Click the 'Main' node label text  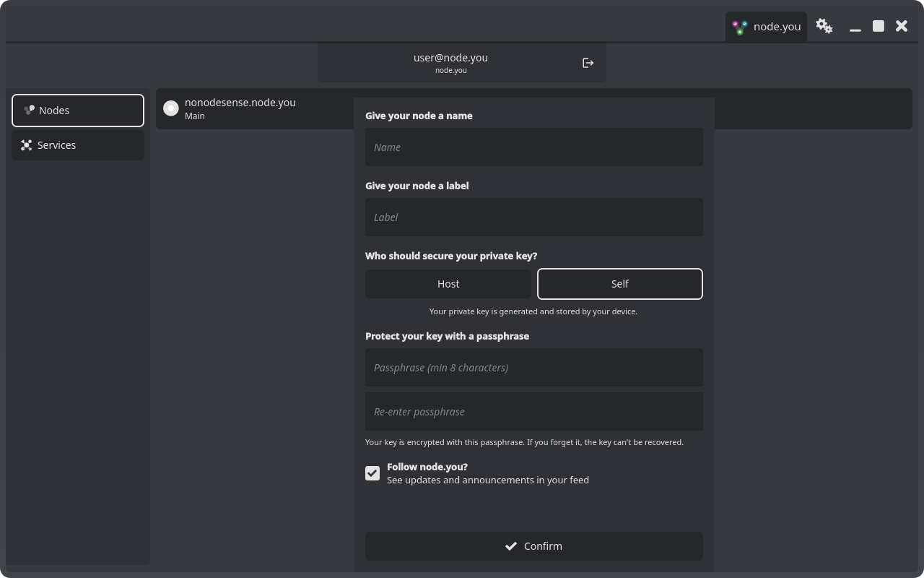pos(195,116)
